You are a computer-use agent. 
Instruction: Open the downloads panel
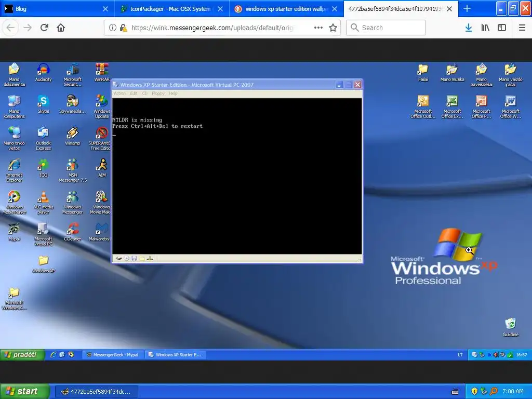click(469, 28)
